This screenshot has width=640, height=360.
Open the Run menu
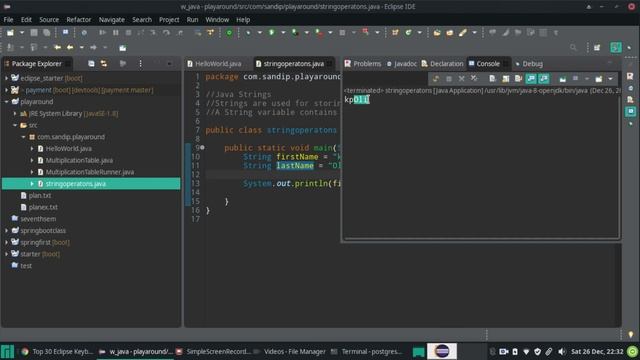tap(192, 20)
